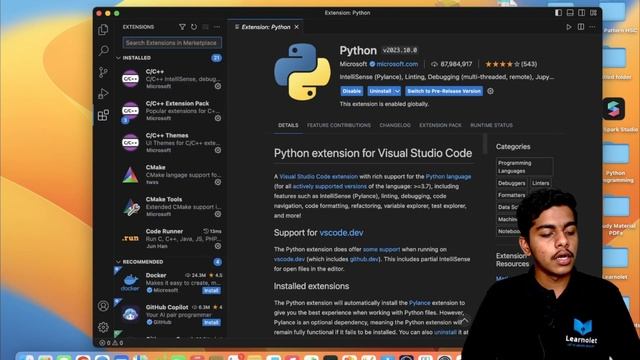Open the Accounts menu icon
This screenshot has width=640, height=360.
(x=103, y=305)
